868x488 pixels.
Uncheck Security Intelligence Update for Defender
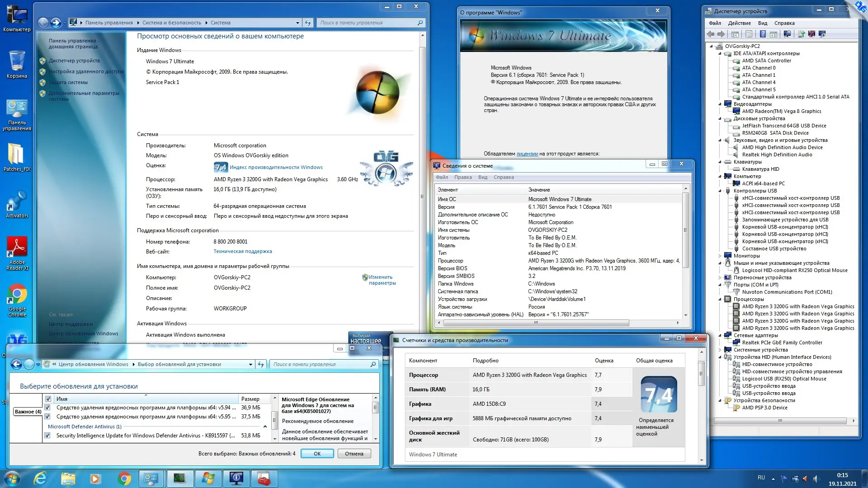click(47, 436)
